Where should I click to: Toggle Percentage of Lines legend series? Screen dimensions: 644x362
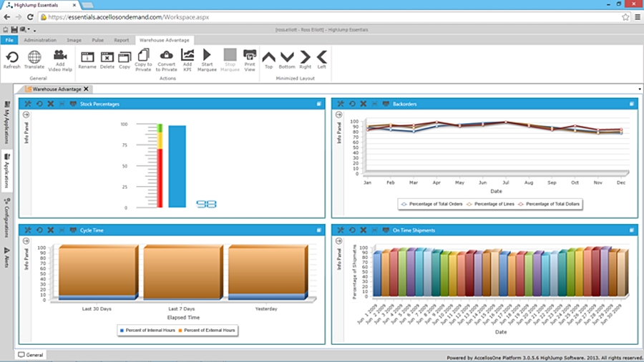(x=490, y=204)
